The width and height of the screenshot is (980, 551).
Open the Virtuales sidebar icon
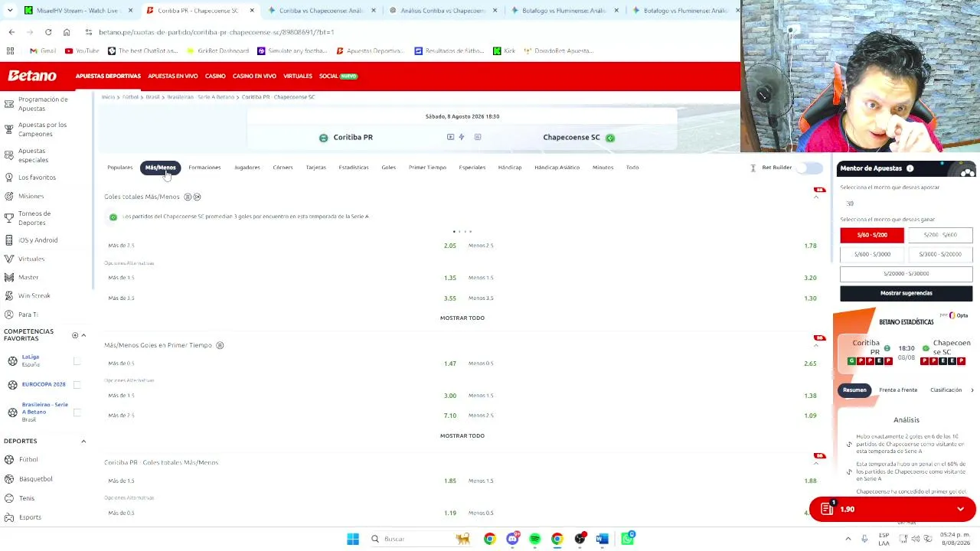point(9,259)
